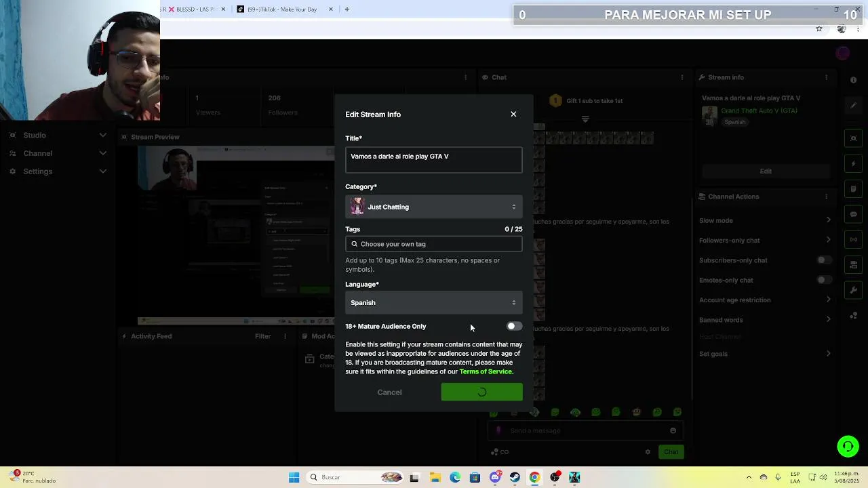This screenshot has height=488, width=868.
Task: Click the Edit button in Stream info
Action: [x=766, y=171]
